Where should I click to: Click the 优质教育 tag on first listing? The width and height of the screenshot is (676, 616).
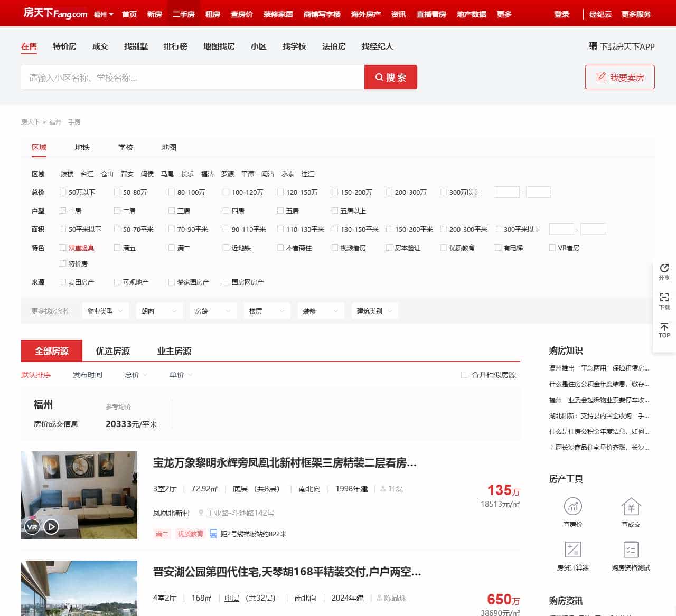190,534
